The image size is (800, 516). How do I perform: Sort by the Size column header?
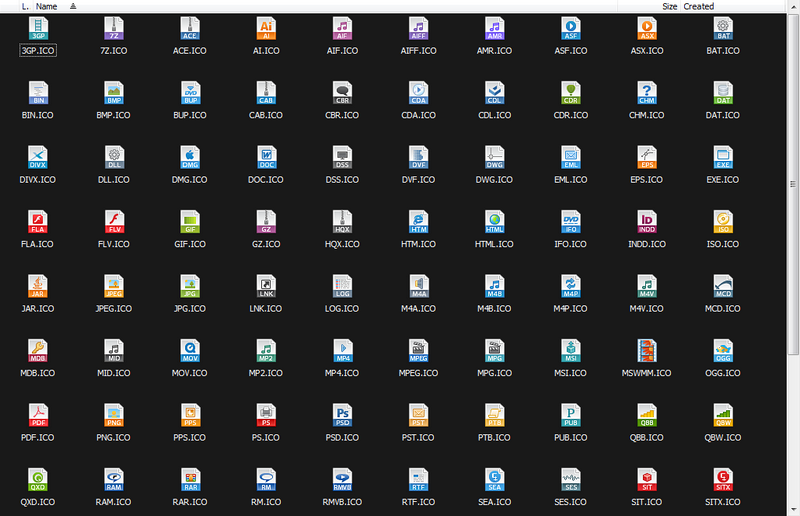coord(669,6)
